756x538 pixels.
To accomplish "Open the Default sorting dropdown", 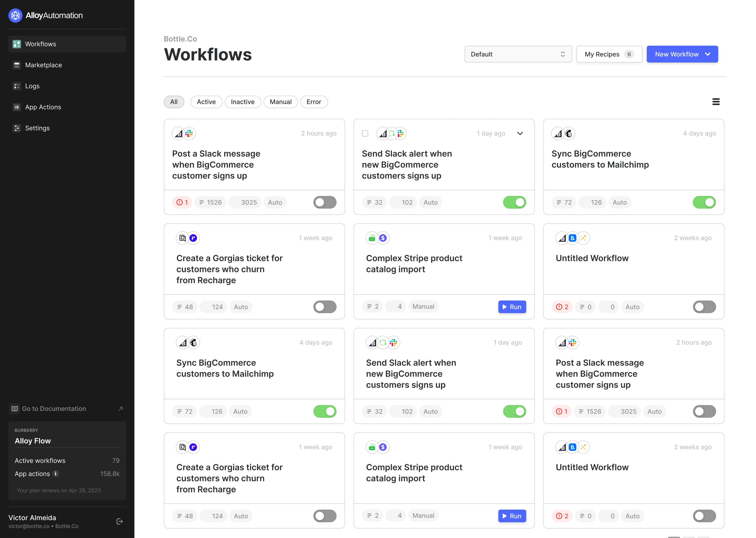I will pyautogui.click(x=518, y=54).
